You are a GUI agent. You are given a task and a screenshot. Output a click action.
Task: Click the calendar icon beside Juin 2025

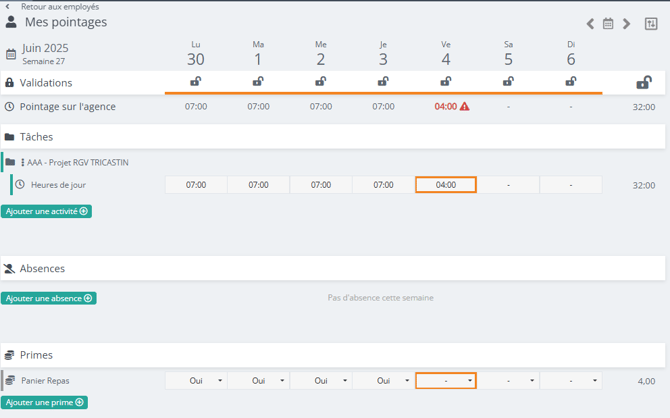coord(11,54)
